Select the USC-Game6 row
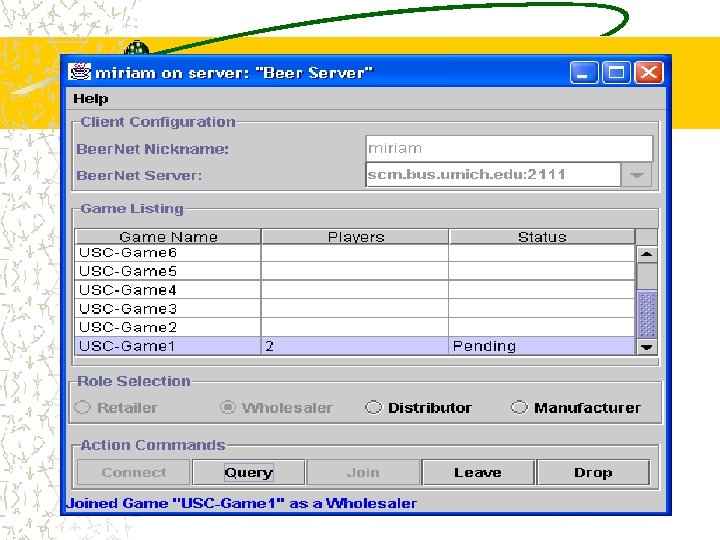 [x=355, y=253]
